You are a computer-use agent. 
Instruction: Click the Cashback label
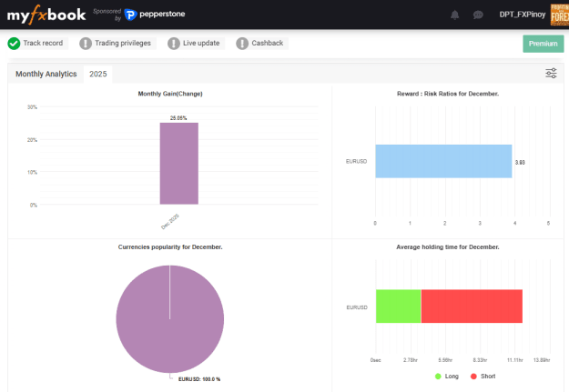[268, 43]
